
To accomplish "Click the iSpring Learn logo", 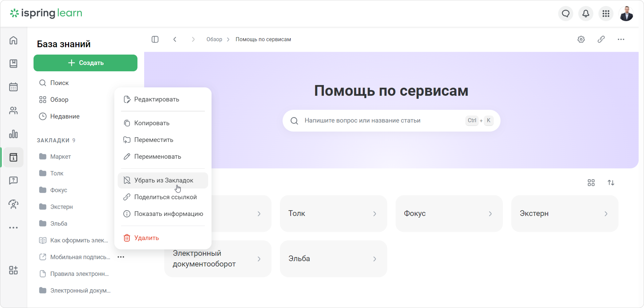I will (x=46, y=13).
